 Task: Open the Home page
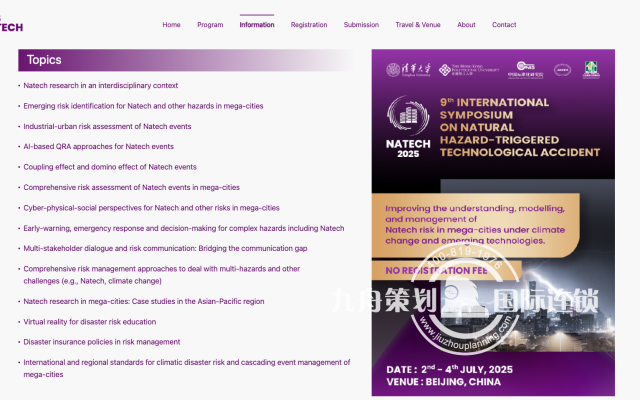tap(172, 25)
